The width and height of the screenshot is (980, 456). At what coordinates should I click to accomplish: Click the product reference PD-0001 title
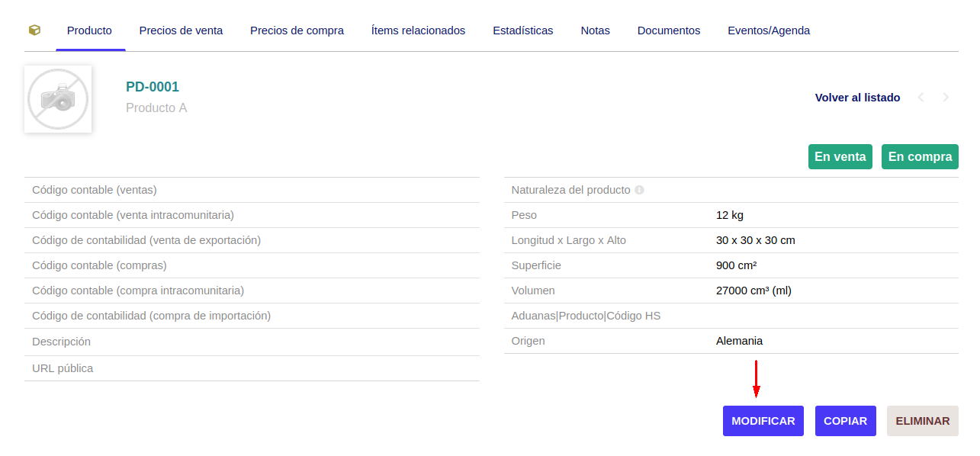pos(153,86)
